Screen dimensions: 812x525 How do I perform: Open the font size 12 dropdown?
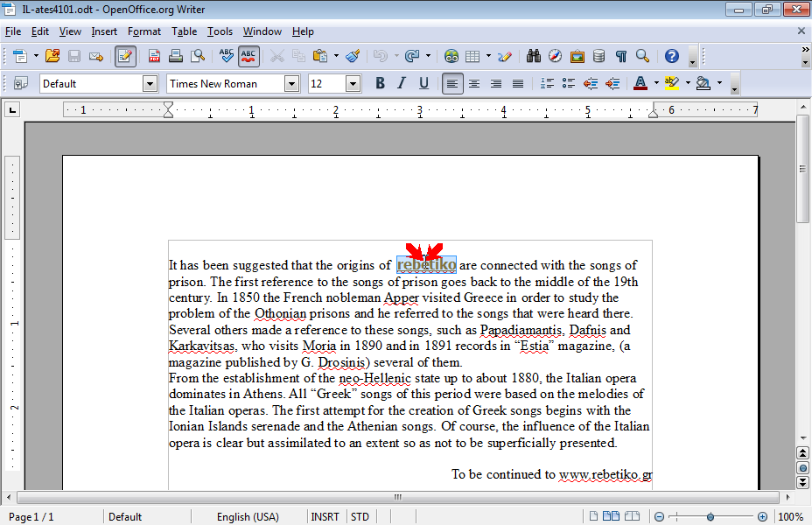[x=353, y=83]
